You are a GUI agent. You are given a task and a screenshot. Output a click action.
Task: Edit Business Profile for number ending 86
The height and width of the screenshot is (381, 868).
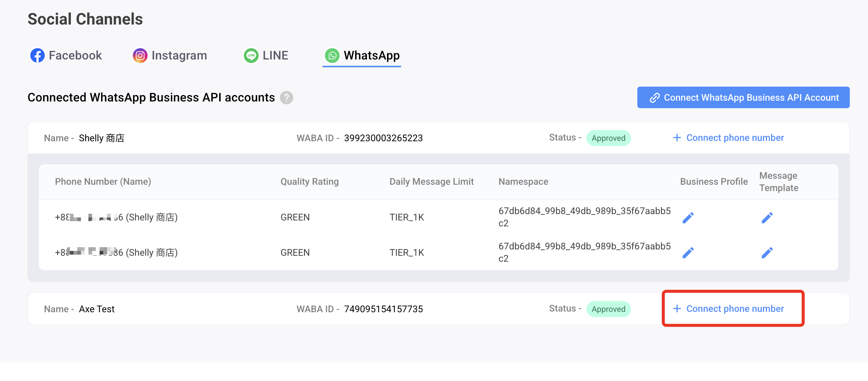click(688, 253)
